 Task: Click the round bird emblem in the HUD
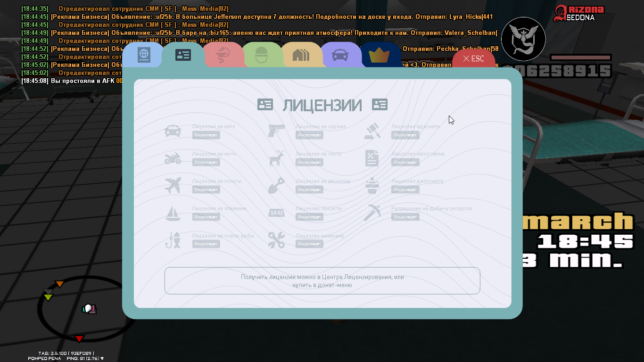pos(523,39)
